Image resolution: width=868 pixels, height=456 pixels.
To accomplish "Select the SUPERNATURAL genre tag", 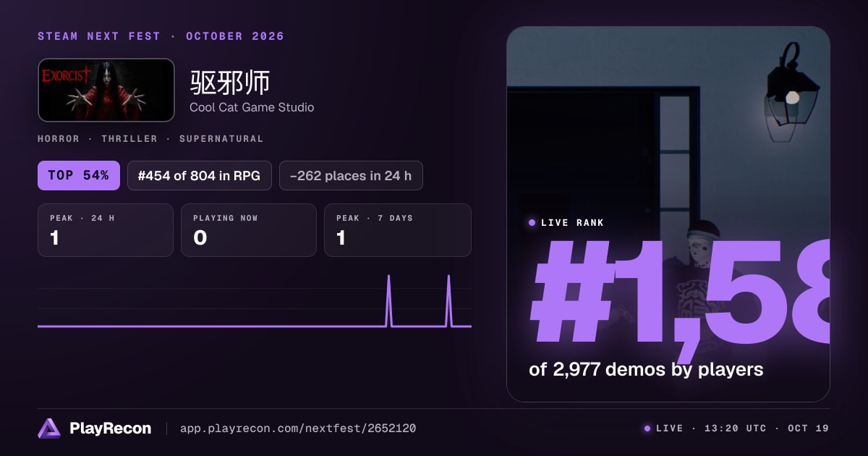I will pos(221,138).
